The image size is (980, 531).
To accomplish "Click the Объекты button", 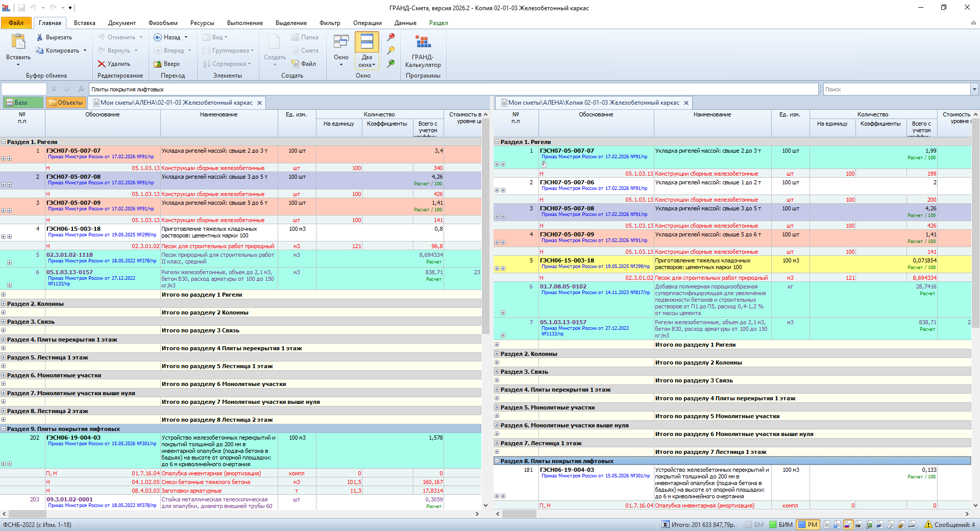I will click(x=65, y=103).
